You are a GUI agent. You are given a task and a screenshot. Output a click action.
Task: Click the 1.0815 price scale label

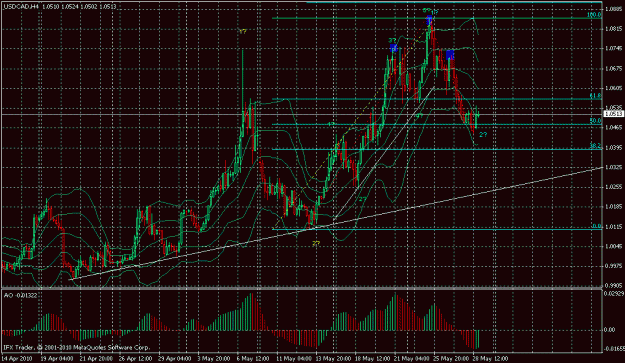[x=613, y=29]
